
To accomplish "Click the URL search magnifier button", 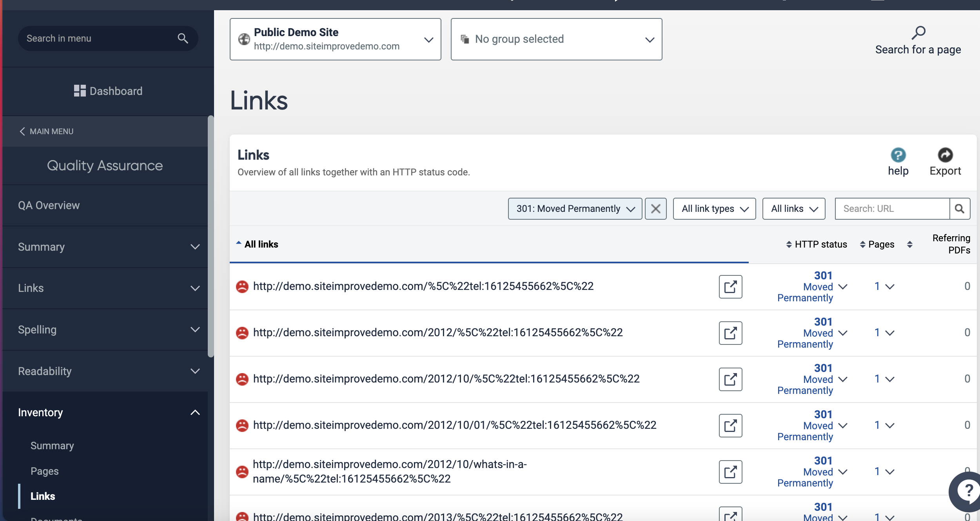I will [959, 209].
